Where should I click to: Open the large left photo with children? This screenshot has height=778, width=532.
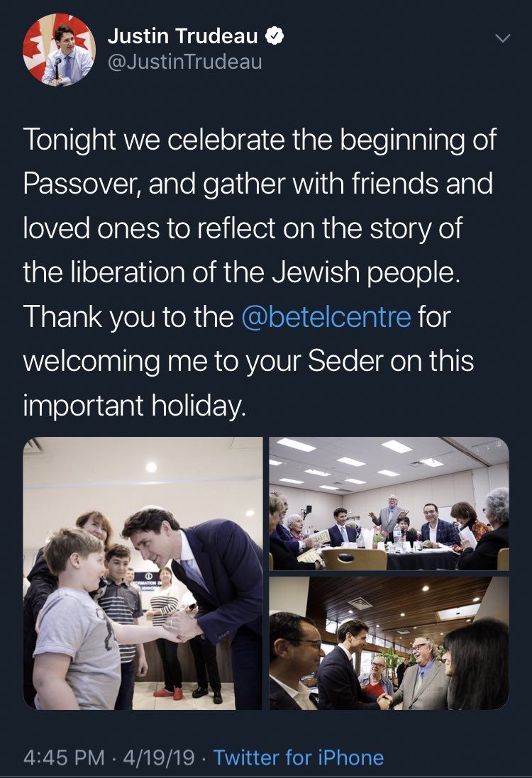(x=143, y=573)
